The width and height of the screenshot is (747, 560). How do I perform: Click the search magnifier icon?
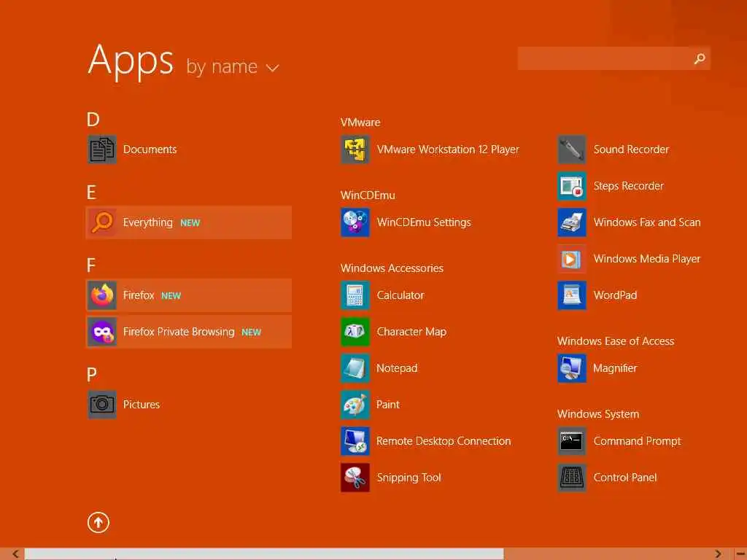click(700, 58)
